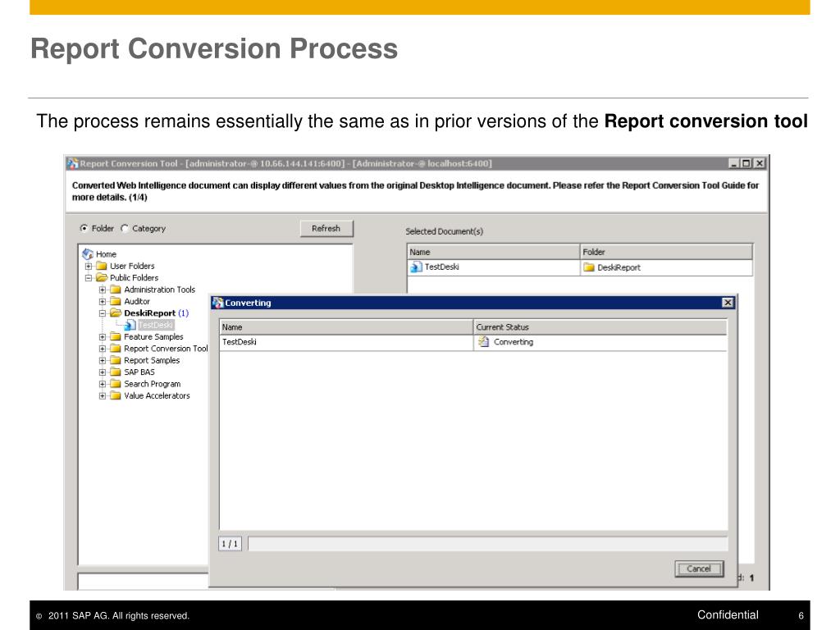Select DeskiReport (1) tree label
The width and height of the screenshot is (840, 630).
(x=157, y=313)
